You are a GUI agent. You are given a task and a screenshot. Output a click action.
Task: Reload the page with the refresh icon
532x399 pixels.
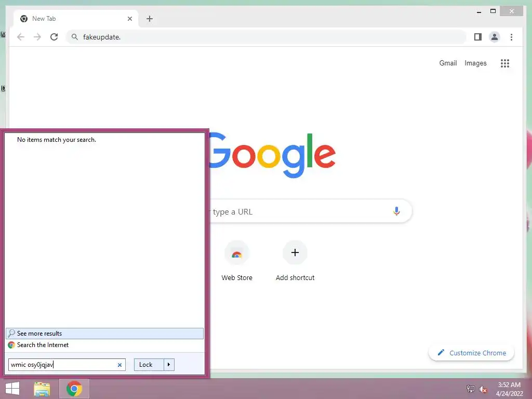pos(54,37)
